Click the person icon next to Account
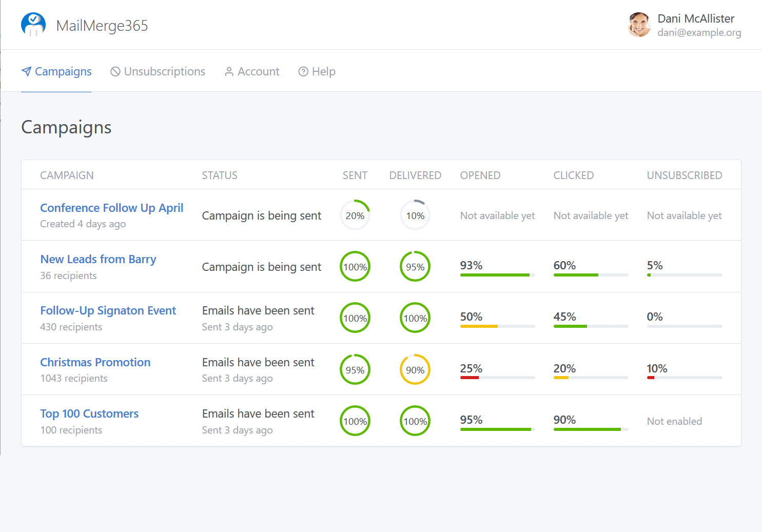The width and height of the screenshot is (762, 532). tap(229, 71)
